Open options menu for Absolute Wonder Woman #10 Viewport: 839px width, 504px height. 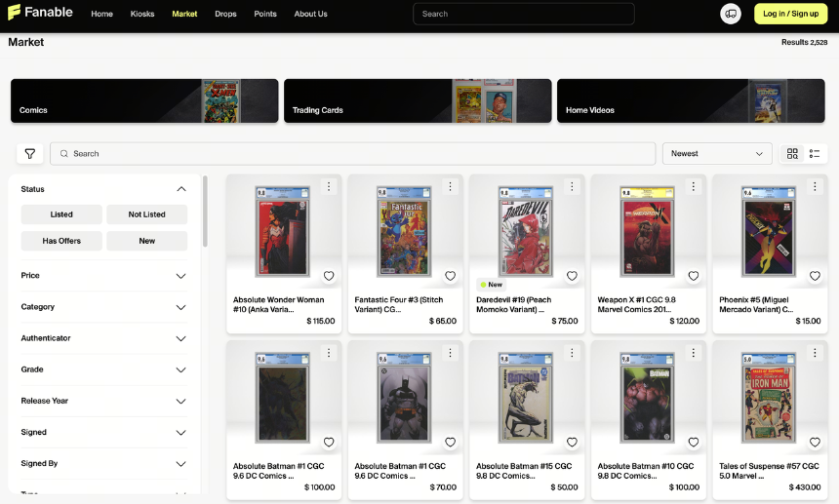coord(329,186)
